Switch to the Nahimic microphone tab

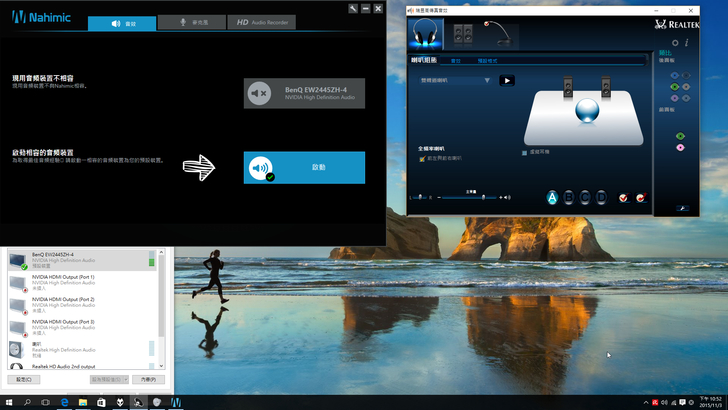(x=192, y=22)
